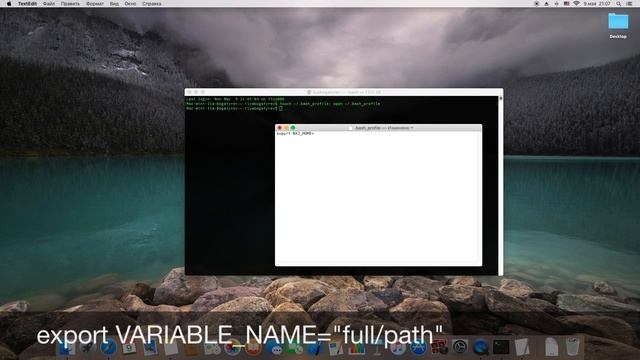Click the menu bar date and time
Viewport: 640px width, 360px height.
[597, 4]
